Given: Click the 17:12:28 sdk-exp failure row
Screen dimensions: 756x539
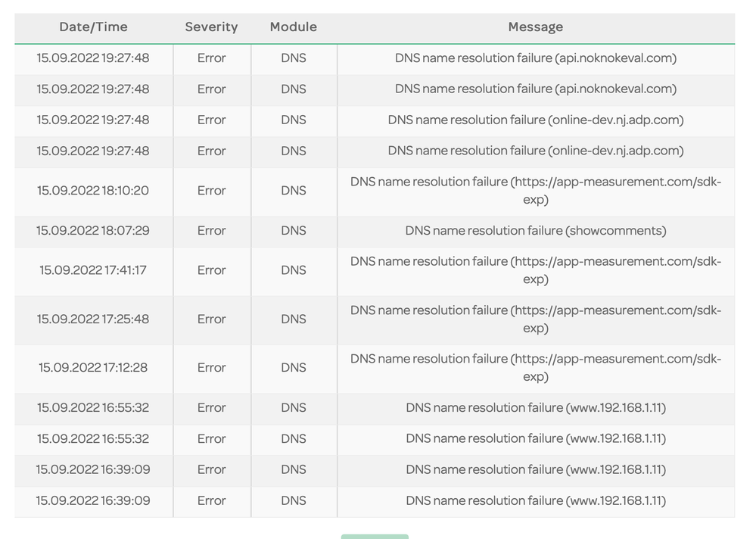Looking at the screenshot, I should point(535,368).
